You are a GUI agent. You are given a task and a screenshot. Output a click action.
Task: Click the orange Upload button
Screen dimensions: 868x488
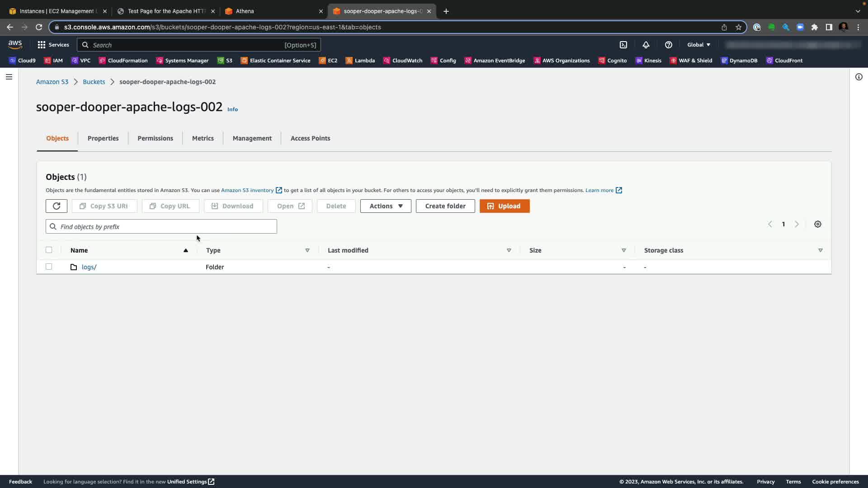tap(505, 206)
